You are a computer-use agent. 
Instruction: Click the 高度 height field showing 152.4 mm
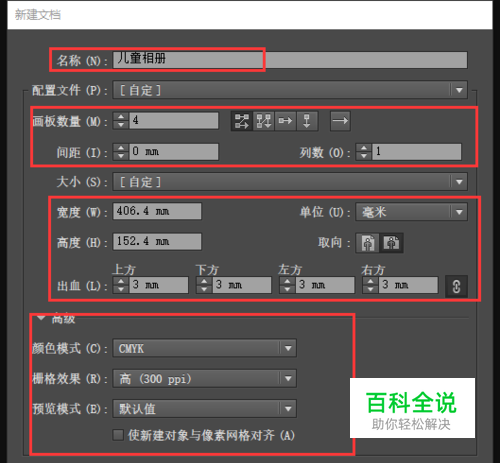click(157, 241)
